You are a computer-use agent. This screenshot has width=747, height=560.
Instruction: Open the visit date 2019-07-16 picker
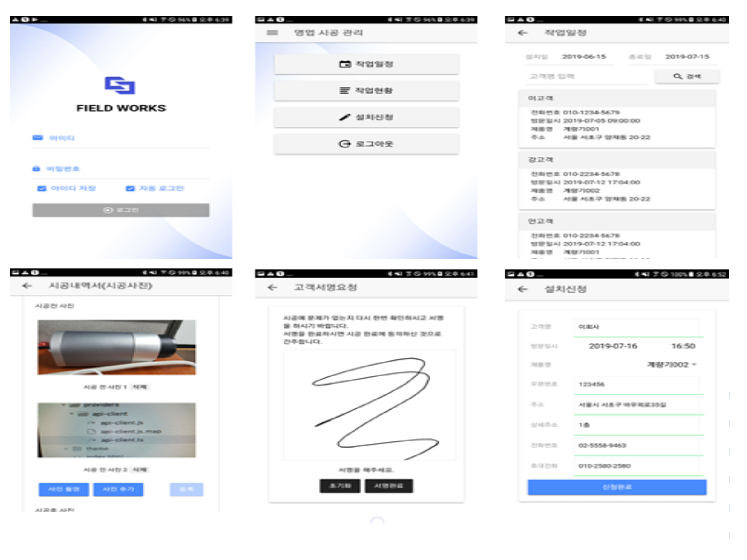(613, 346)
